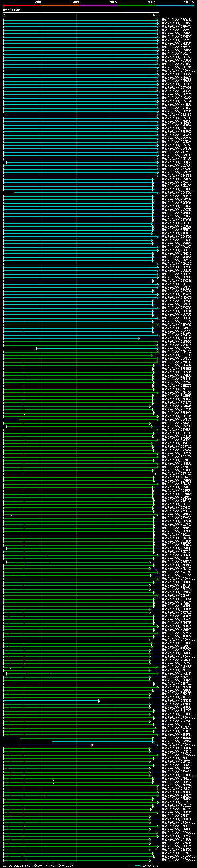Select UniRef100_Q8L682 label
This screenshot has width=197, height=868.
pyautogui.click(x=177, y=555)
